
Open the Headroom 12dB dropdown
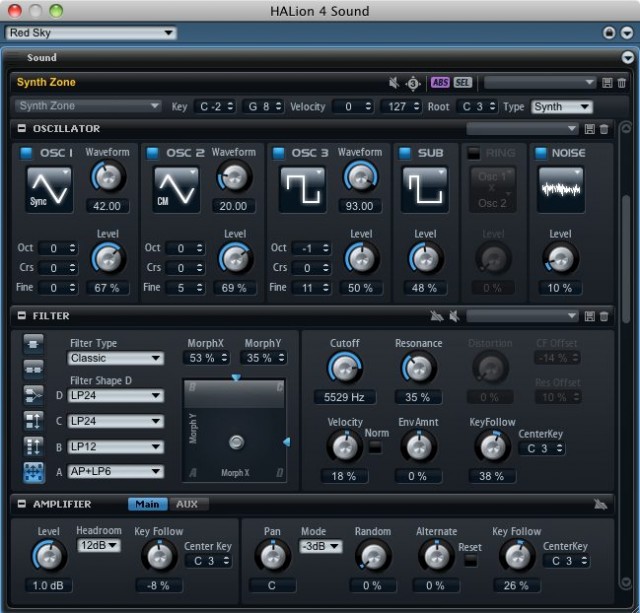[x=99, y=545]
